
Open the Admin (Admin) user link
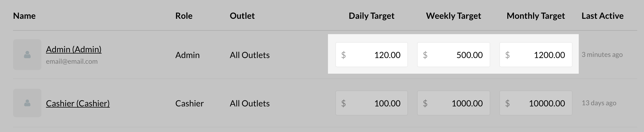coord(74,49)
